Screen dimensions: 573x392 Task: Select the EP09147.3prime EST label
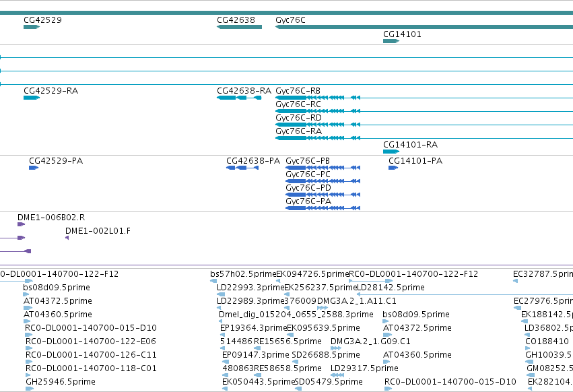[255, 355]
